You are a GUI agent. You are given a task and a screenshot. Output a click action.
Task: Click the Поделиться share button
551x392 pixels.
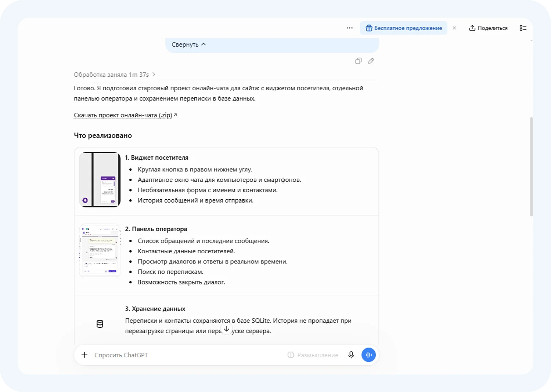[x=488, y=28]
